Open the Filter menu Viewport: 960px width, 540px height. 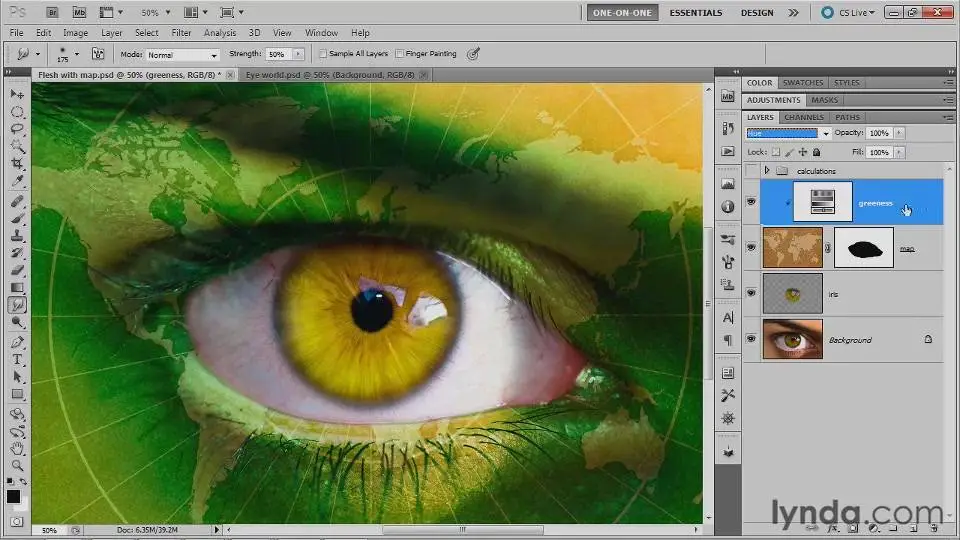click(180, 33)
